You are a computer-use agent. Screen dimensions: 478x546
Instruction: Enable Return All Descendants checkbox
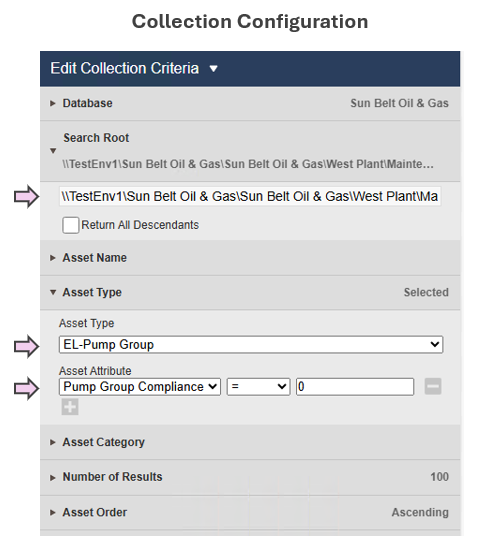coord(71,225)
